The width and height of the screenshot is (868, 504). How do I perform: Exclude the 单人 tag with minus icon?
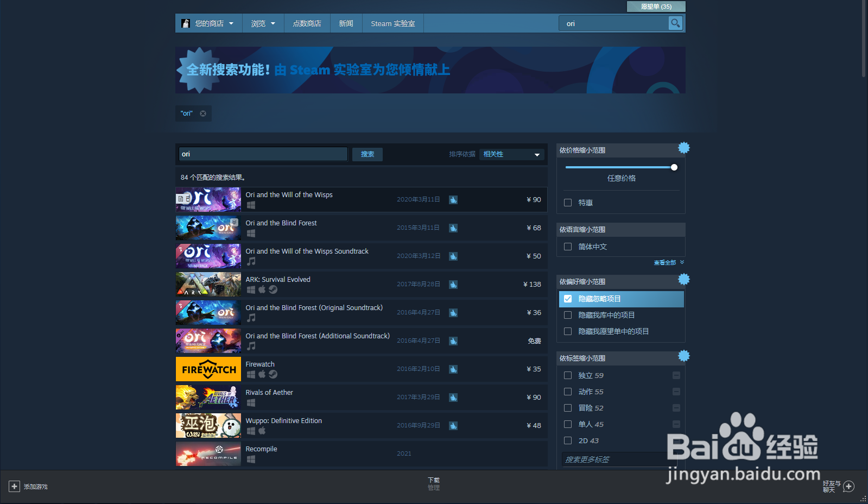pos(676,424)
